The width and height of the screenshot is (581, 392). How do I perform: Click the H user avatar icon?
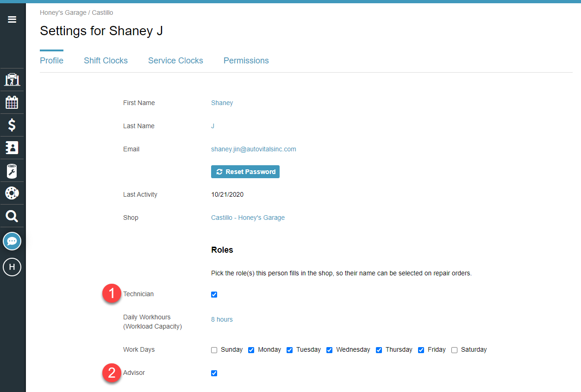click(12, 267)
